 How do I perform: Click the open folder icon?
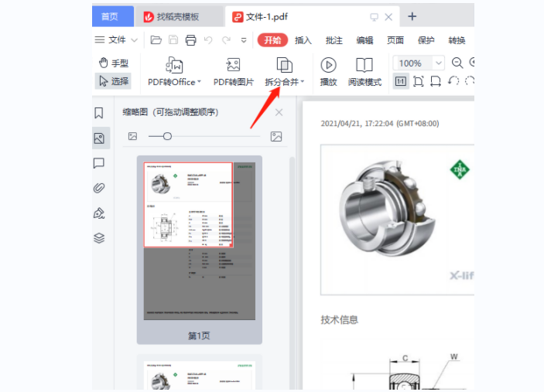tap(156, 40)
